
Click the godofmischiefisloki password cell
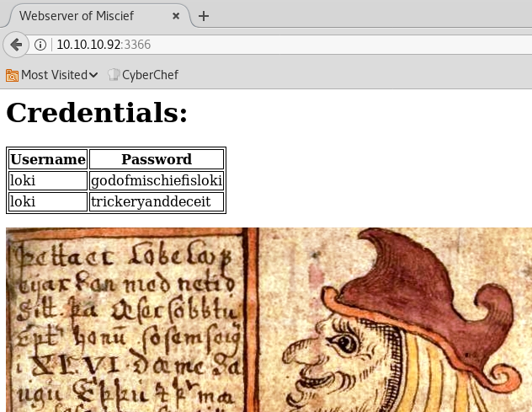(x=157, y=180)
